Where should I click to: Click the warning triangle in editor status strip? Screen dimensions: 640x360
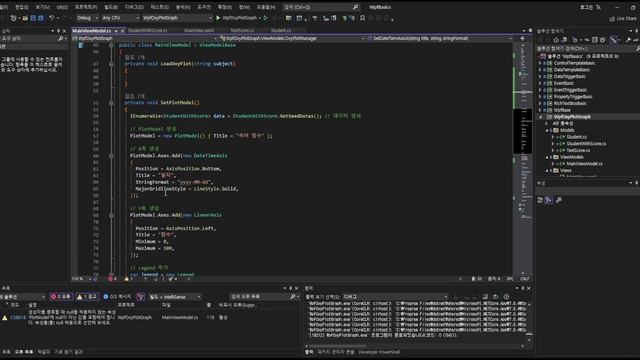pos(127,279)
